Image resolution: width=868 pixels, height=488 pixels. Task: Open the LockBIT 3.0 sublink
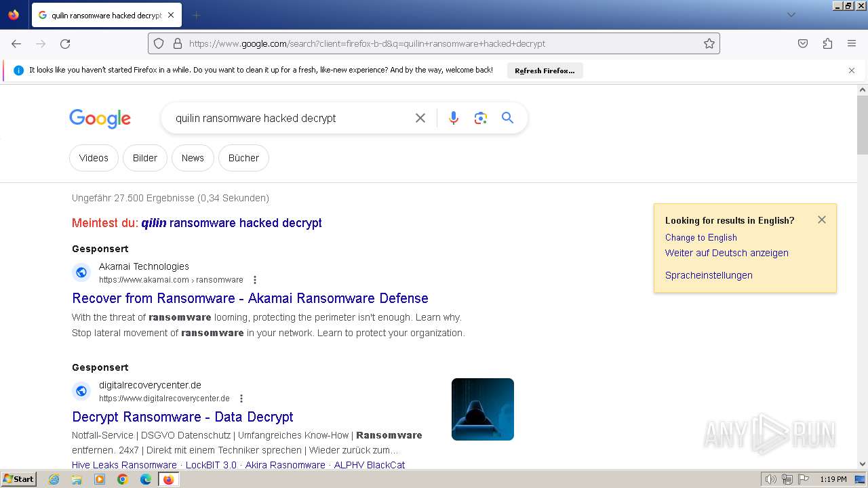point(212,465)
